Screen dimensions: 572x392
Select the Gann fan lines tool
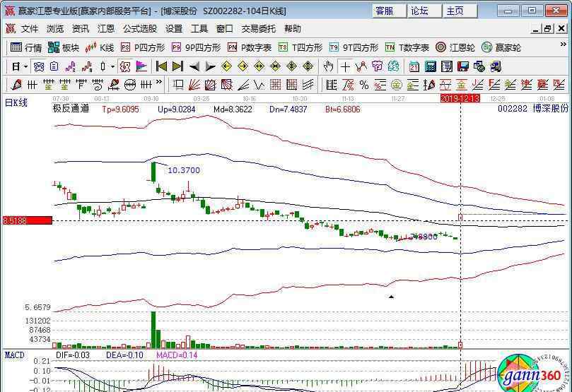pyautogui.click(x=194, y=85)
